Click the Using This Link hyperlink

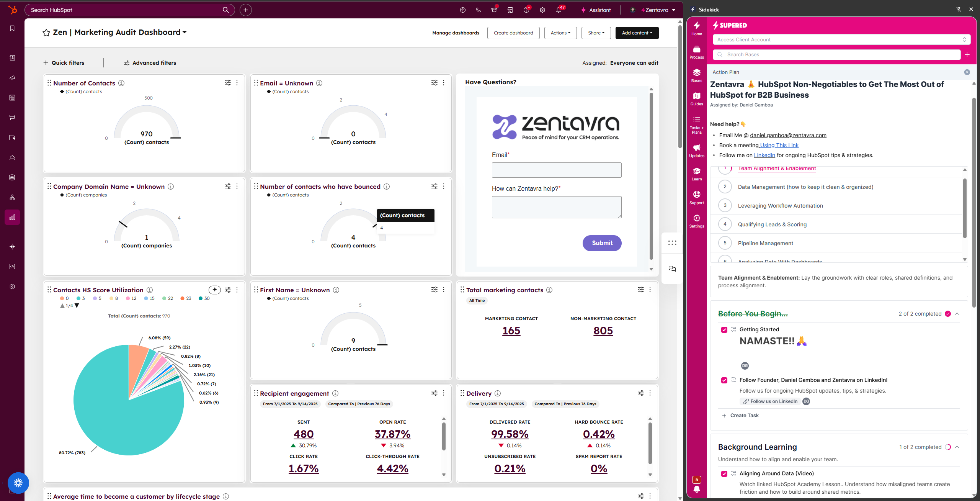point(779,145)
